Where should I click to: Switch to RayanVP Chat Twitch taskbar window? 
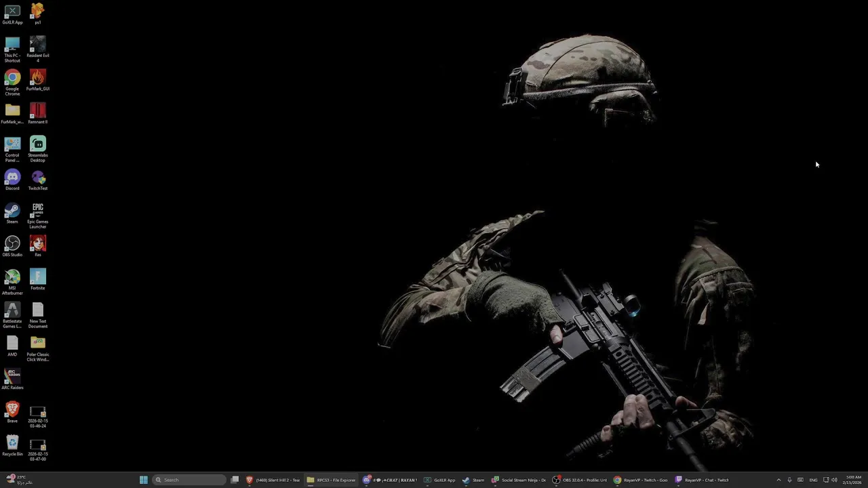click(702, 480)
